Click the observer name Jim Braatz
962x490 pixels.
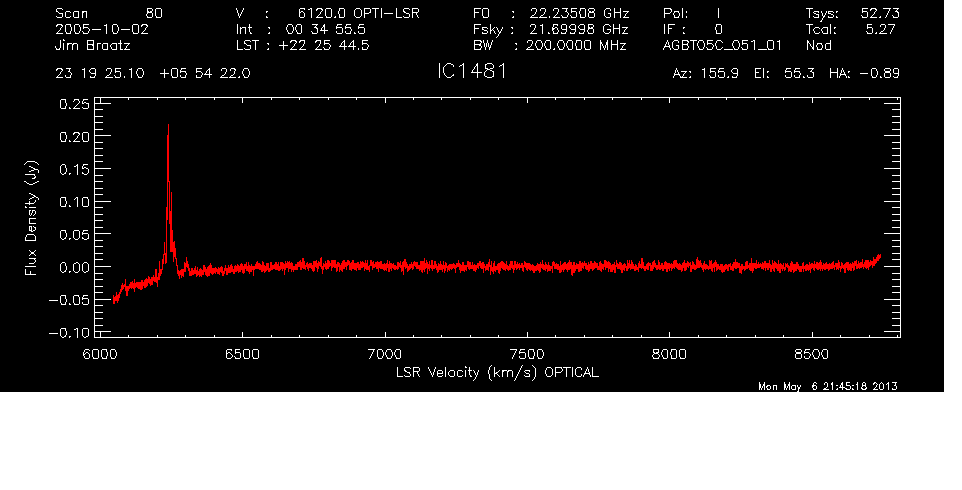click(93, 46)
